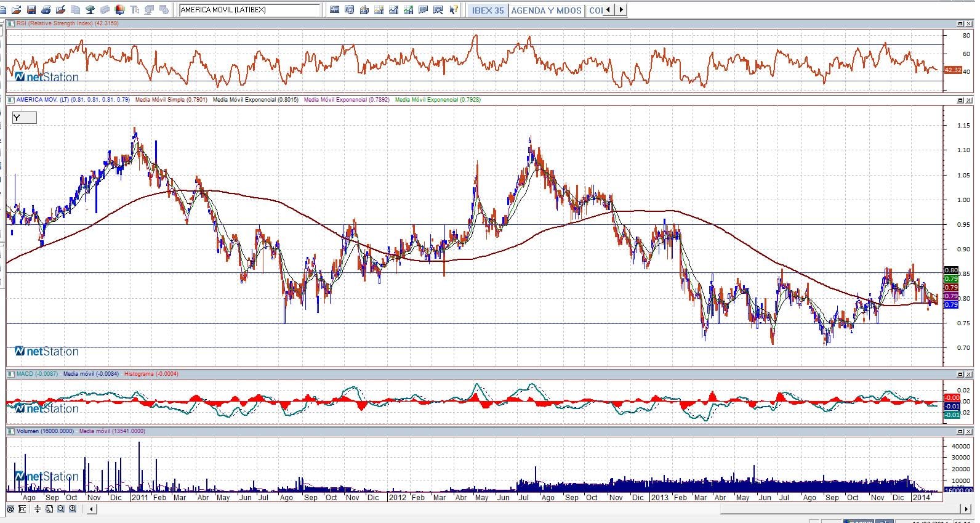
Task: Select the Media Móvil Exponencial (0.7892) label
Action: [347, 100]
